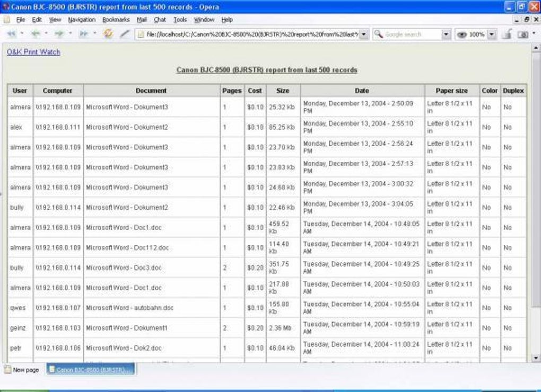Click the scrollbar up arrow
Image resolution: width=541 pixels, height=392 pixels.
click(x=536, y=48)
